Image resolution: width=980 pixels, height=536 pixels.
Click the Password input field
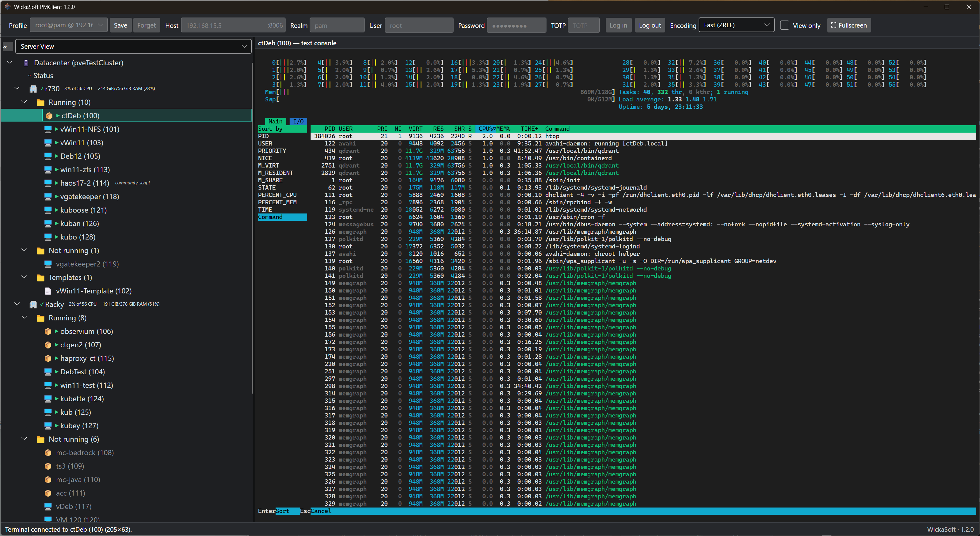coord(516,25)
